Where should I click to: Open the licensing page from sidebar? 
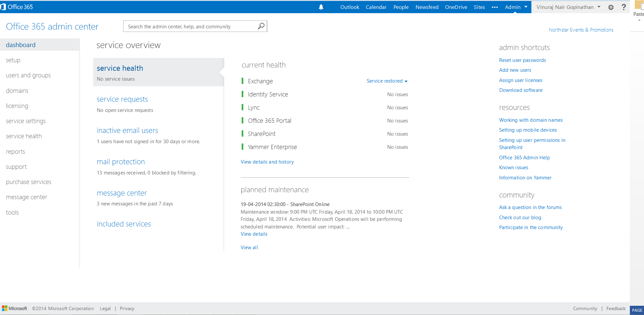17,106
